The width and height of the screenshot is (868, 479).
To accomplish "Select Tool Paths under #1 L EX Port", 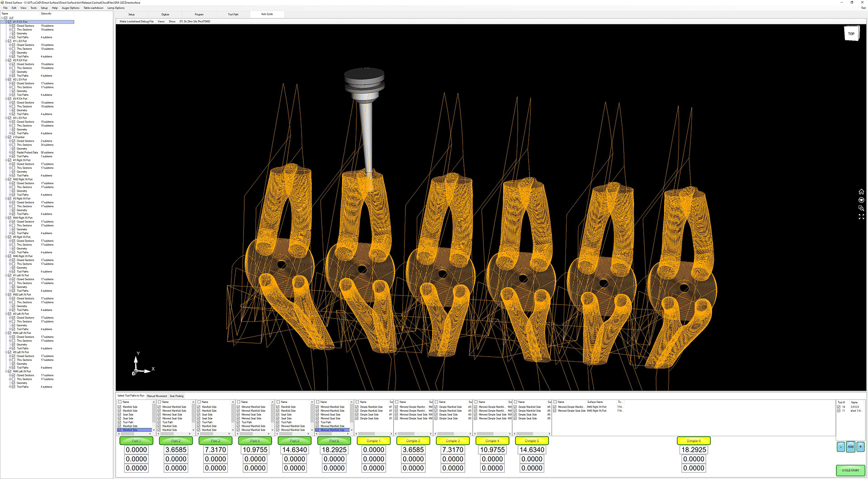I will pos(23,56).
